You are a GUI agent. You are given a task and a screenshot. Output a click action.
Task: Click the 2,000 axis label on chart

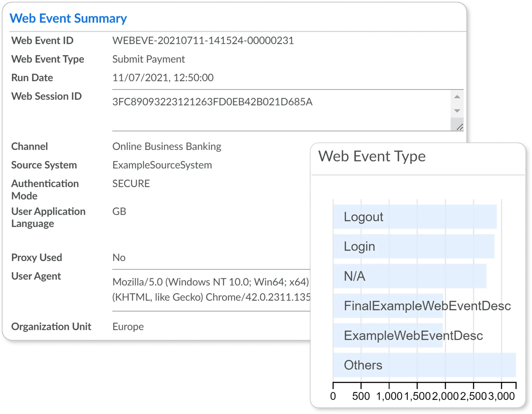click(445, 396)
